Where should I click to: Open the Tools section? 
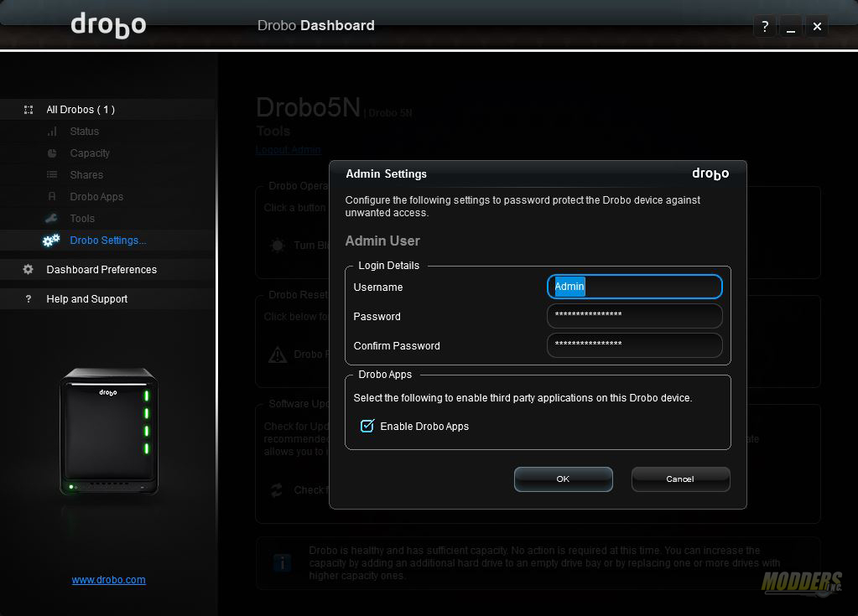82,219
